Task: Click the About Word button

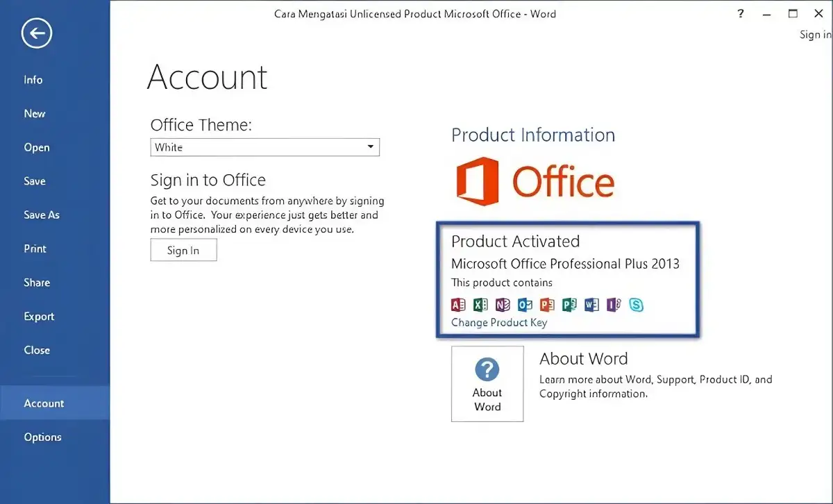Action: (x=487, y=384)
